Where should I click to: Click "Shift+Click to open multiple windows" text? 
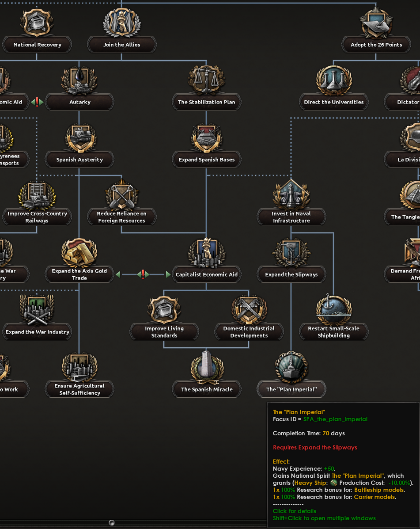pyautogui.click(x=324, y=518)
